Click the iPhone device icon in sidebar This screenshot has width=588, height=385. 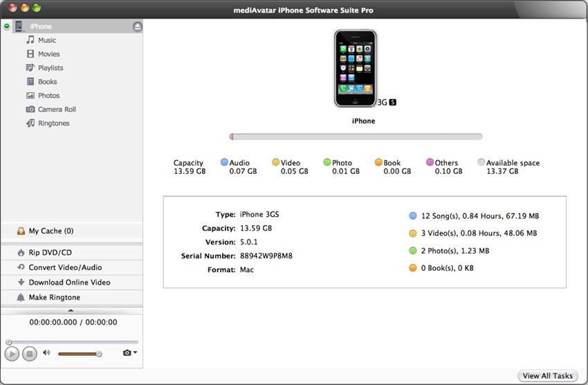[19, 26]
